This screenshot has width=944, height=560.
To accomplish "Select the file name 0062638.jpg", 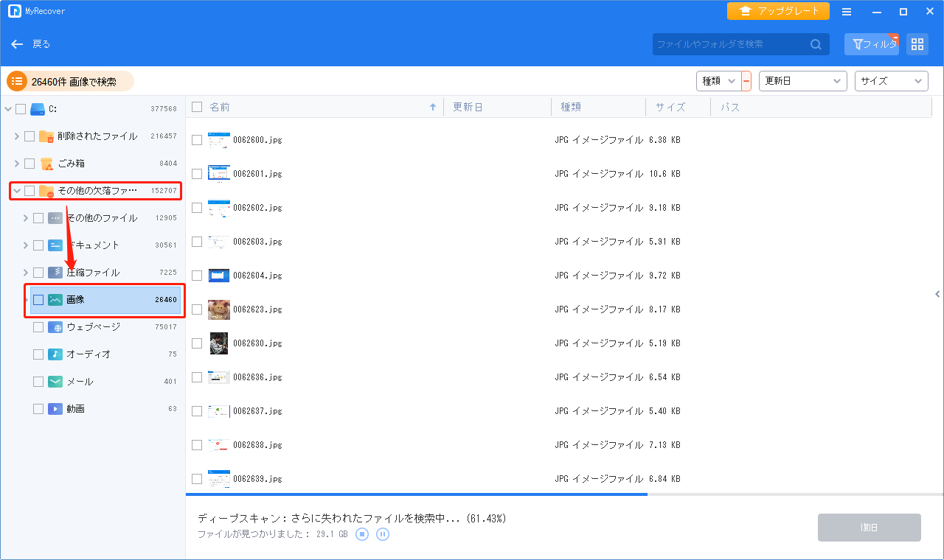I will coord(257,445).
